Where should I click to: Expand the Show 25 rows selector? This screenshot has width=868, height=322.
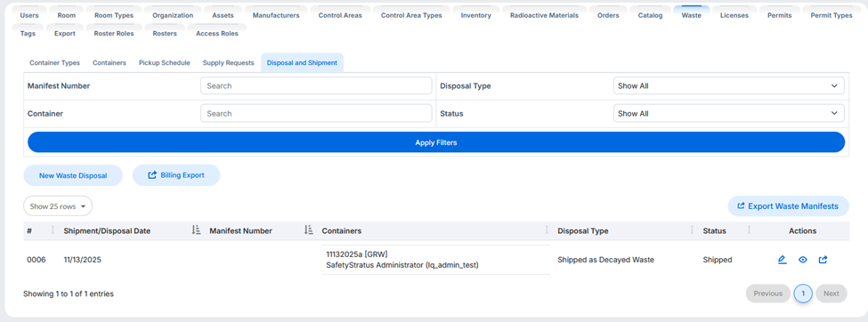[58, 206]
